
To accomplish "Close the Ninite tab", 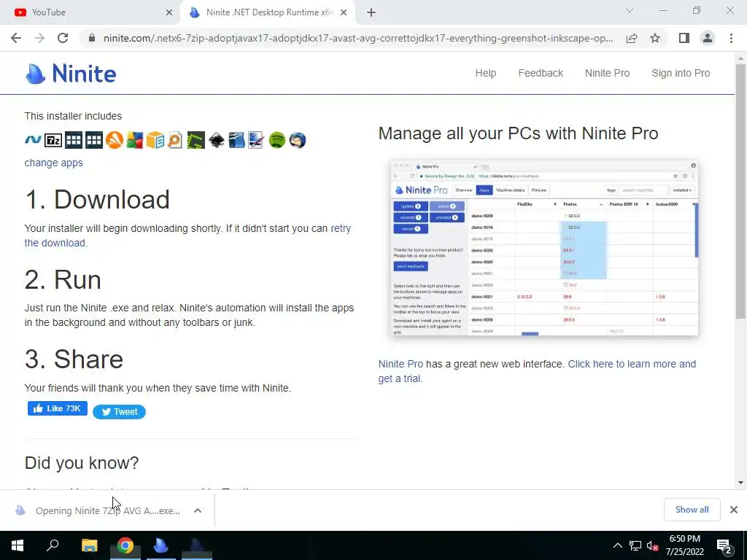I will click(x=344, y=13).
